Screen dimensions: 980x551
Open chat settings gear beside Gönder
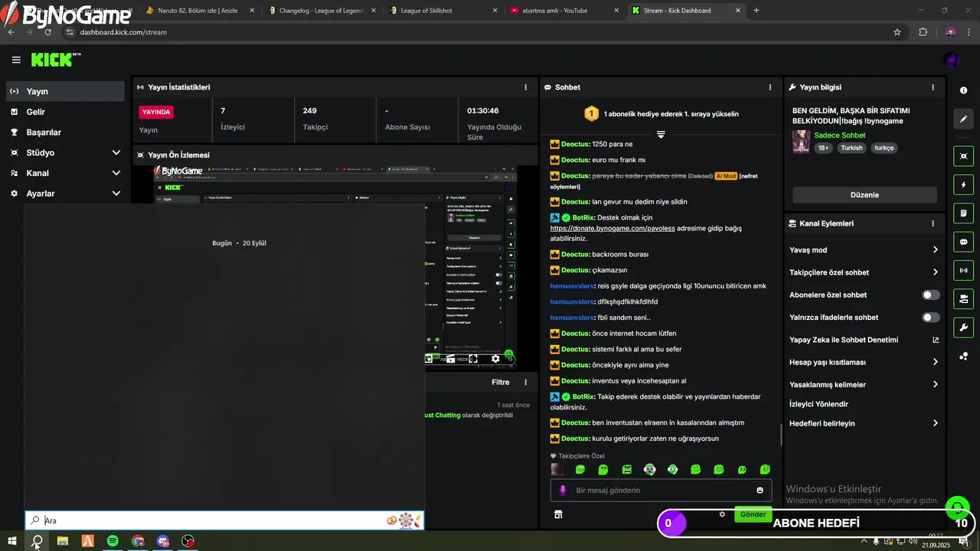722,514
